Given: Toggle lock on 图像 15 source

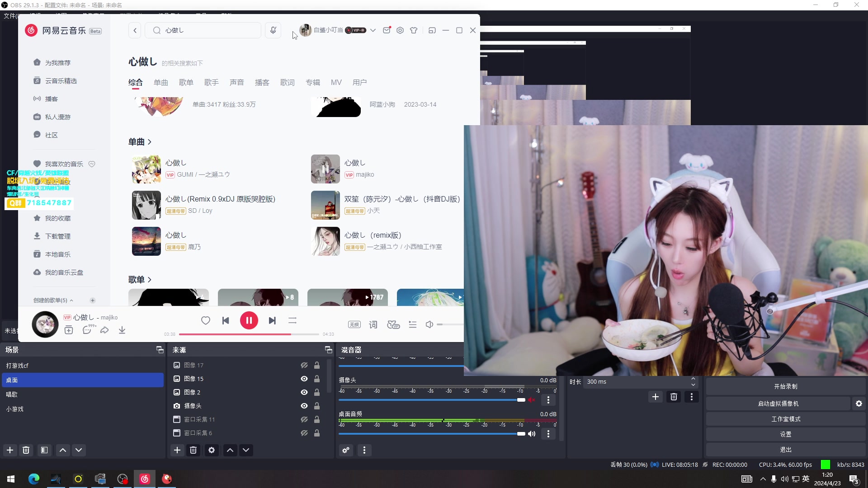Looking at the screenshot, I should tap(317, 379).
